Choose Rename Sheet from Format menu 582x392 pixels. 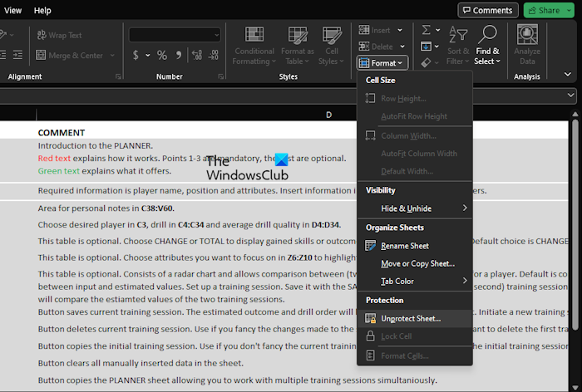(405, 246)
